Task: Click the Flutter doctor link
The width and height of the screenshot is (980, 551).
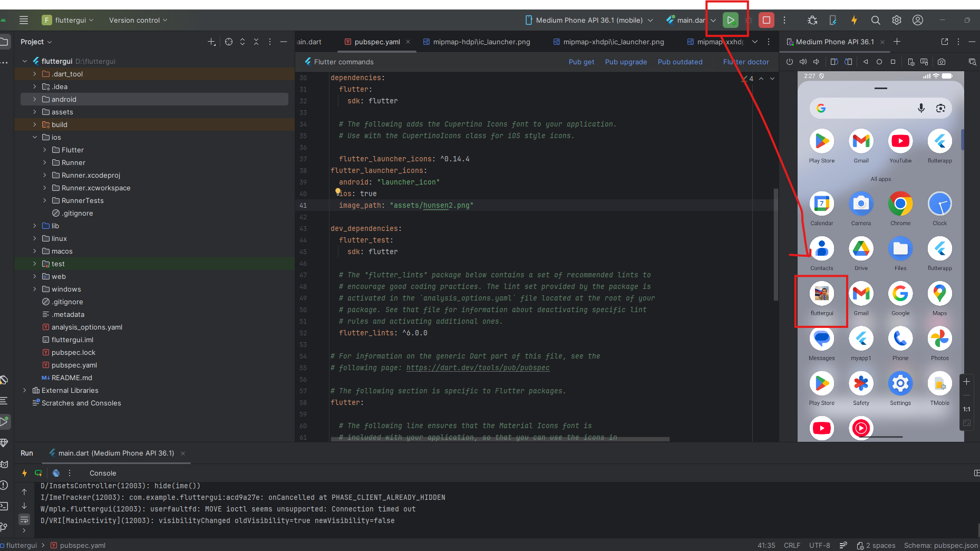Action: click(745, 62)
